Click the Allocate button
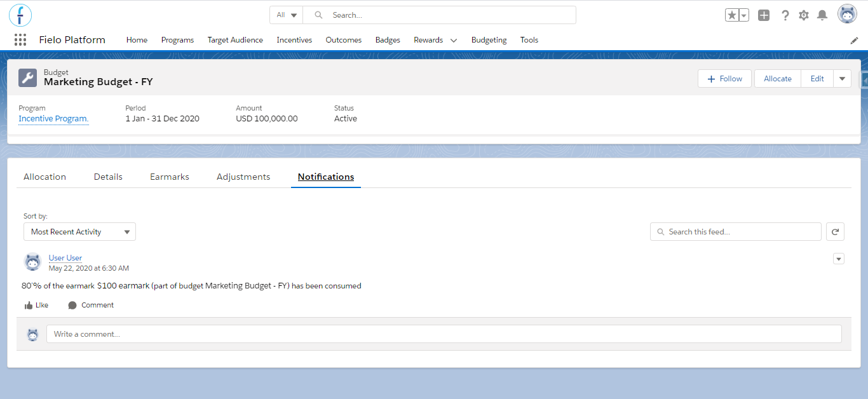The height and width of the screenshot is (399, 868). pyautogui.click(x=778, y=79)
